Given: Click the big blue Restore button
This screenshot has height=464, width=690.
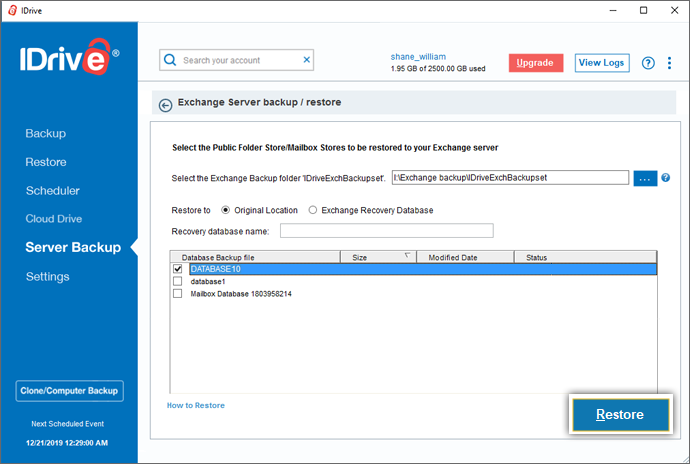Looking at the screenshot, I should coord(620,414).
